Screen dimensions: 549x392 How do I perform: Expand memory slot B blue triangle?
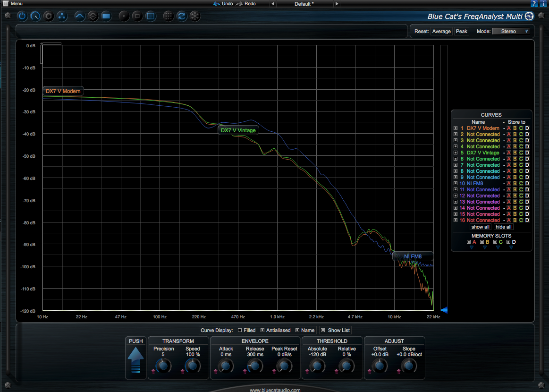coord(485,247)
